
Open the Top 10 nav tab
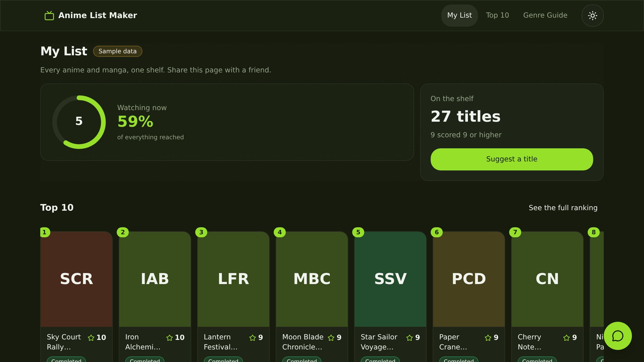(497, 15)
